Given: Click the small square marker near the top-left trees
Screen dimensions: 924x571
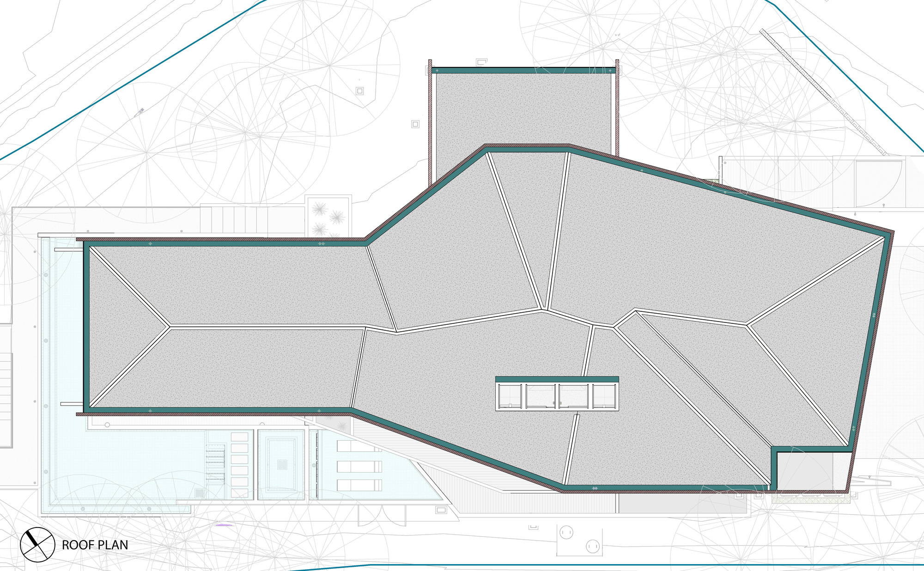Looking at the screenshot, I should coord(360,91).
